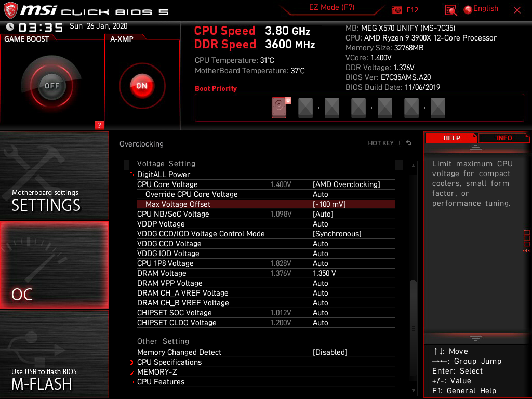Image resolution: width=532 pixels, height=399 pixels.
Task: Edit the VDDG IOD Voltage value
Action: (x=320, y=254)
